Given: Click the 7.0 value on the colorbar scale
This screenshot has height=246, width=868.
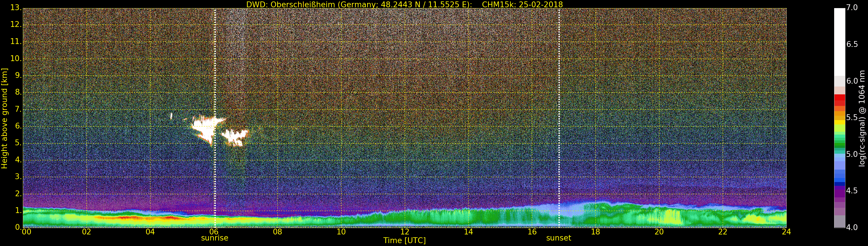Looking at the screenshot, I should [x=852, y=8].
